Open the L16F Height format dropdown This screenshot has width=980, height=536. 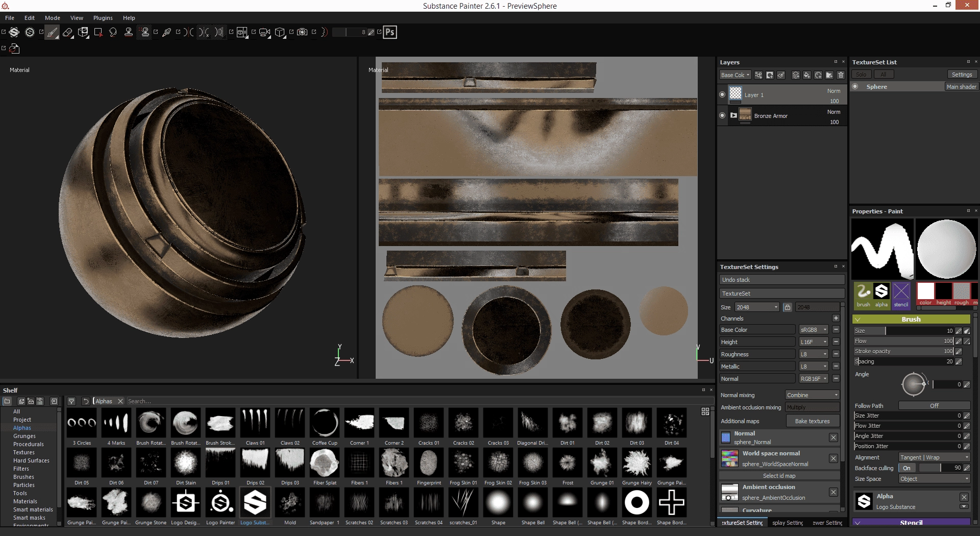point(814,342)
